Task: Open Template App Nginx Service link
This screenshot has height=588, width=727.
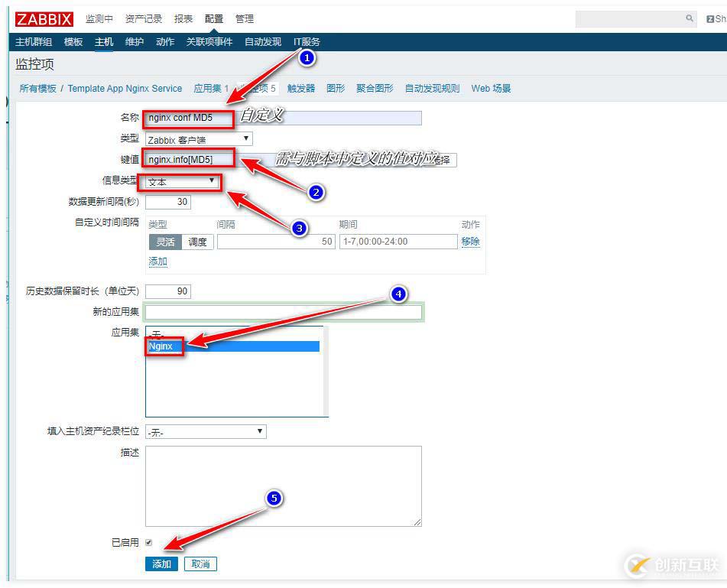Action: pos(125,89)
